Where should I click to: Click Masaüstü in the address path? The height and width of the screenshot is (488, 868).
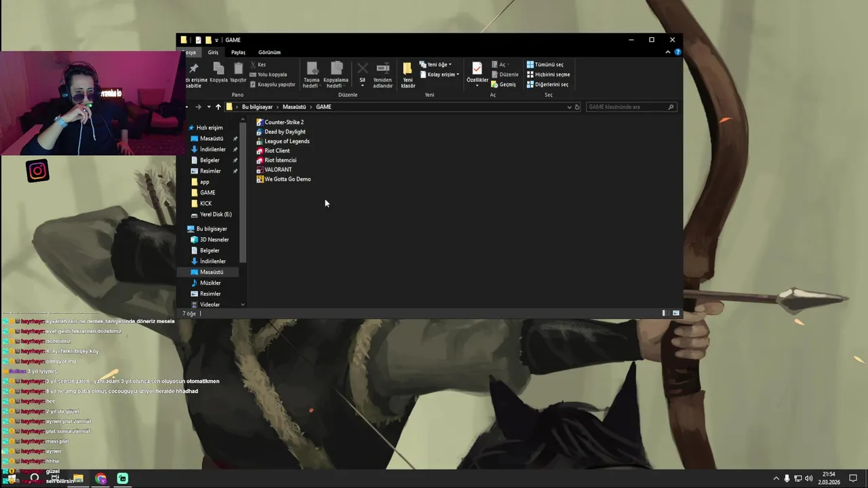[x=294, y=107]
